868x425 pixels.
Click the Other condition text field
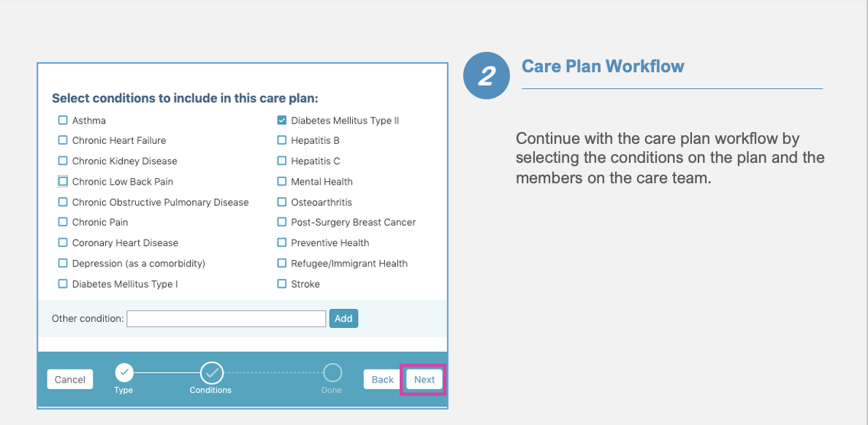[x=226, y=318]
